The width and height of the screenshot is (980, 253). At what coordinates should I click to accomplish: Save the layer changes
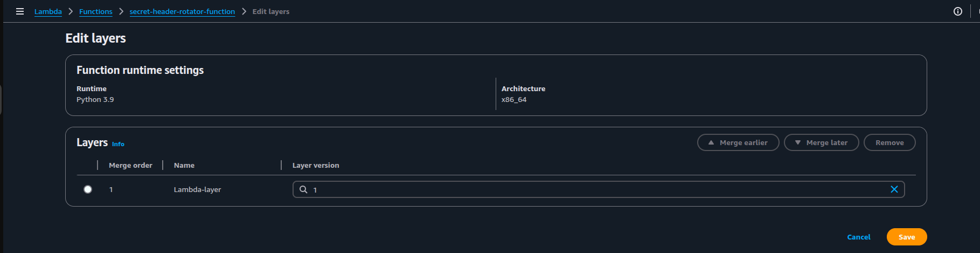907,237
